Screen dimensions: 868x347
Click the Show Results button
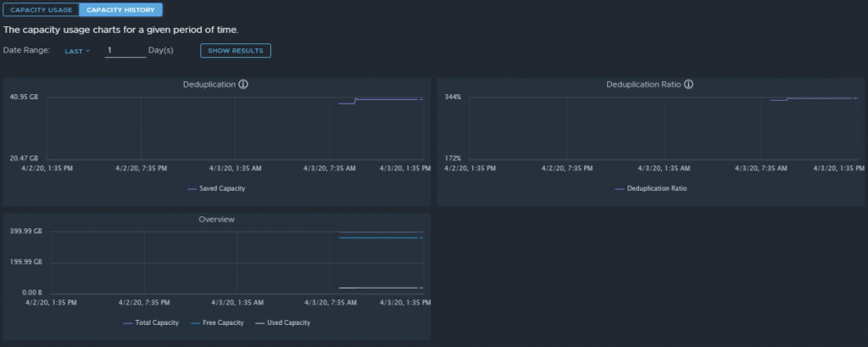(236, 50)
